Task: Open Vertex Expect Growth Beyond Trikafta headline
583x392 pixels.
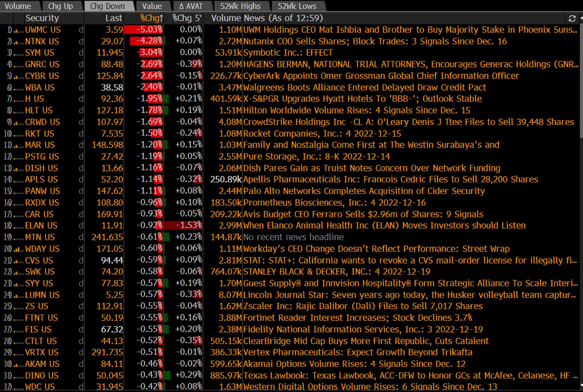Action: [358, 353]
